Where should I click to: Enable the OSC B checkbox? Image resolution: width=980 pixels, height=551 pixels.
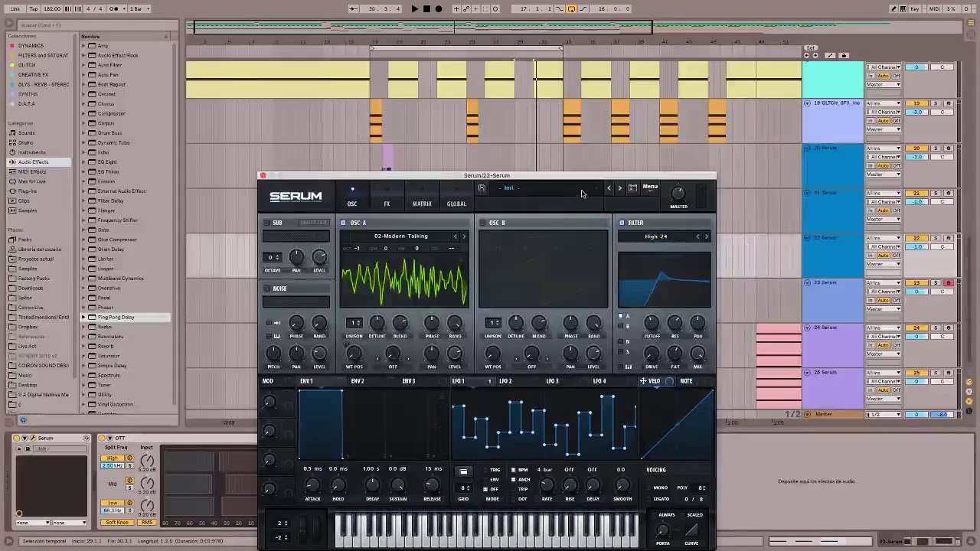(x=483, y=223)
